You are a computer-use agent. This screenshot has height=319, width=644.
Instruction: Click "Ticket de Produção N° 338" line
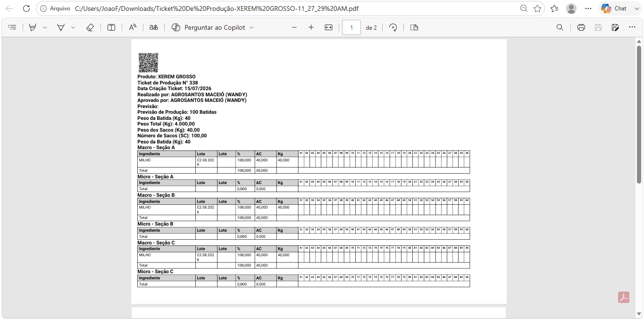tap(167, 83)
